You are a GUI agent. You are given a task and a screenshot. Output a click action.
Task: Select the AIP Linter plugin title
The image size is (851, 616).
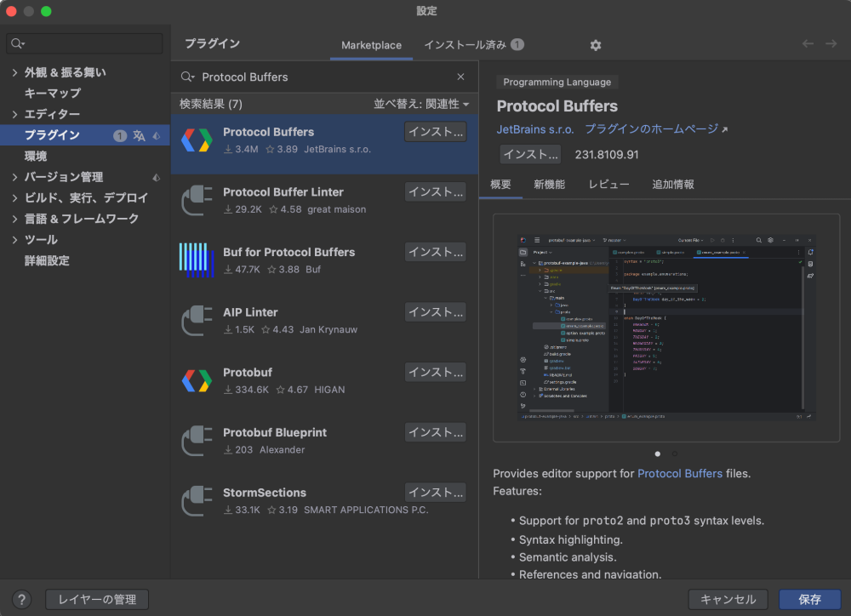(x=250, y=312)
